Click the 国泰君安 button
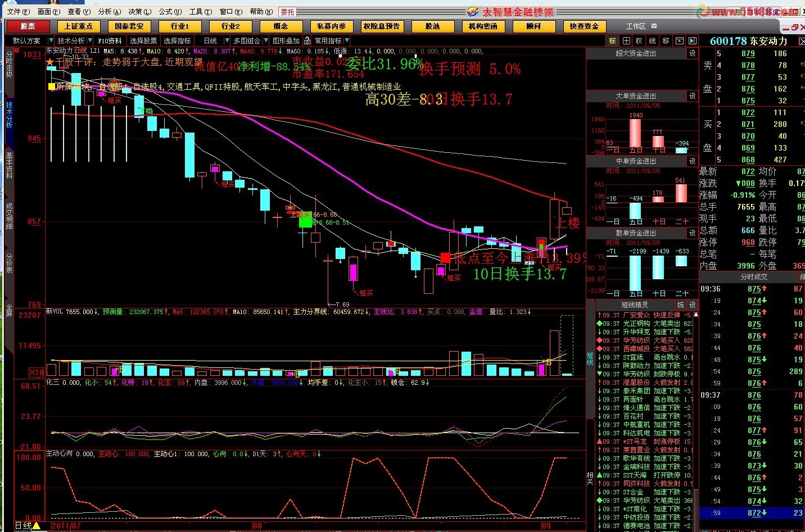The width and height of the screenshot is (805, 532). [129, 26]
